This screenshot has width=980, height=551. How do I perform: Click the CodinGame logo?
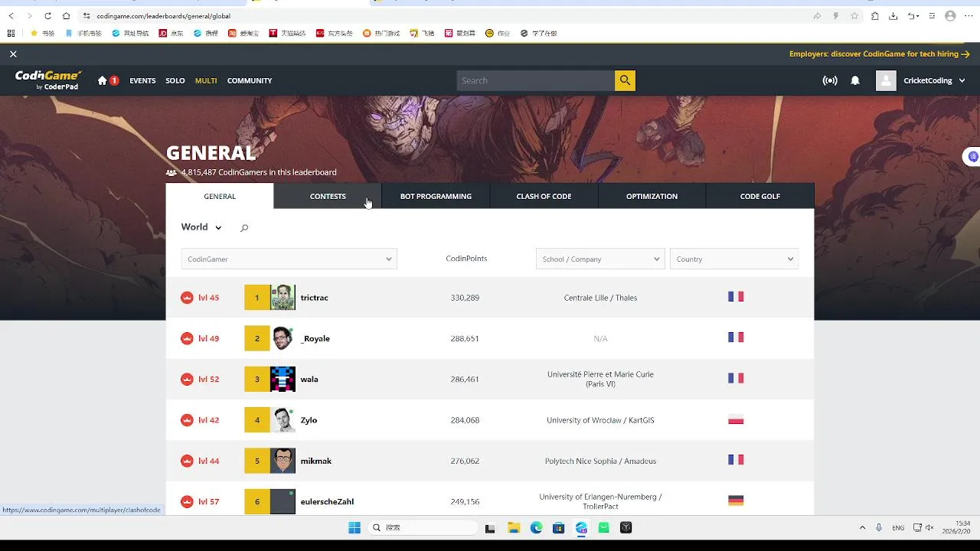click(x=48, y=80)
